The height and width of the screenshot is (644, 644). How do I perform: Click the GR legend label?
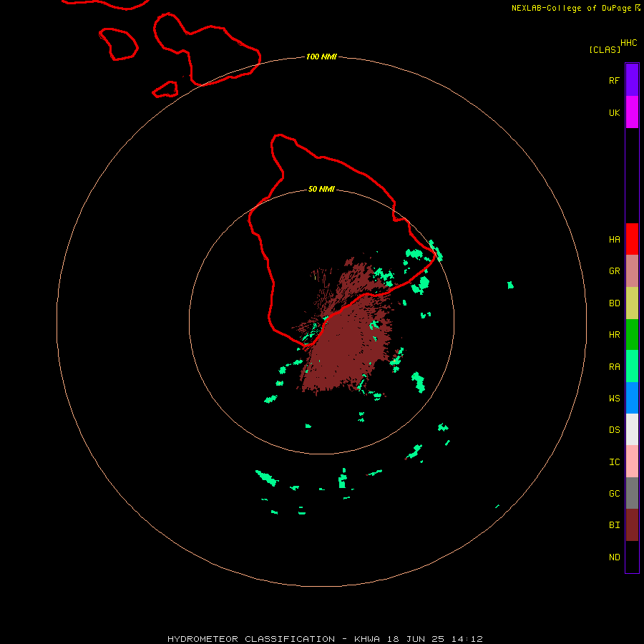click(614, 271)
